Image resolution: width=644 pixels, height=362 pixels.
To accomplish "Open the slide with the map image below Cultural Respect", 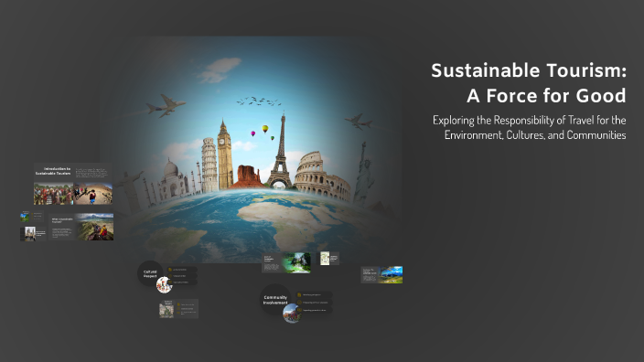I will click(178, 309).
